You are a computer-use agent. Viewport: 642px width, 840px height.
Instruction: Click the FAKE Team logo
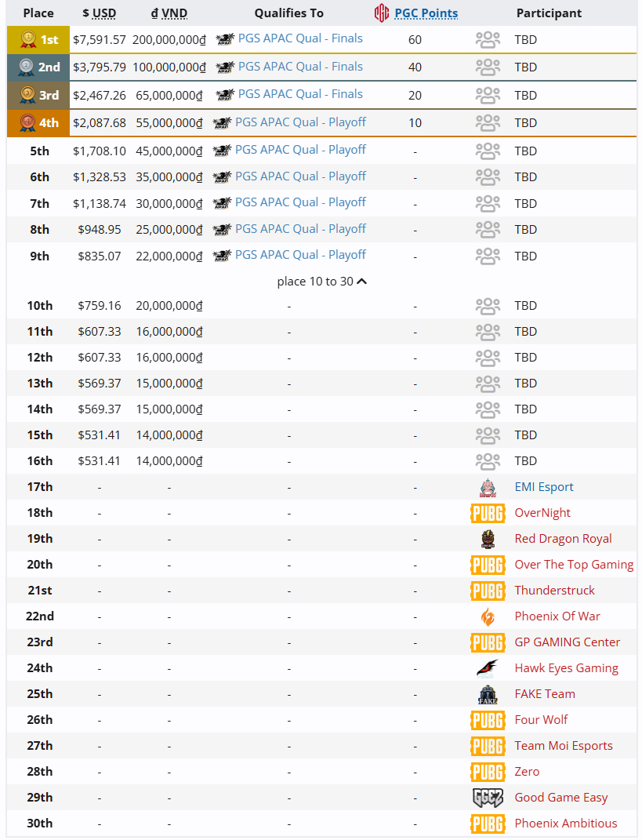point(488,694)
